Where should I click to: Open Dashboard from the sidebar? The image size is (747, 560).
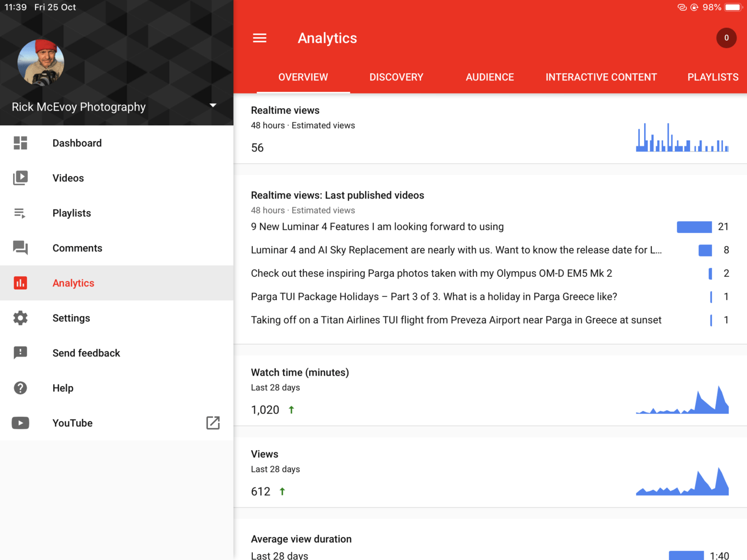click(x=117, y=143)
